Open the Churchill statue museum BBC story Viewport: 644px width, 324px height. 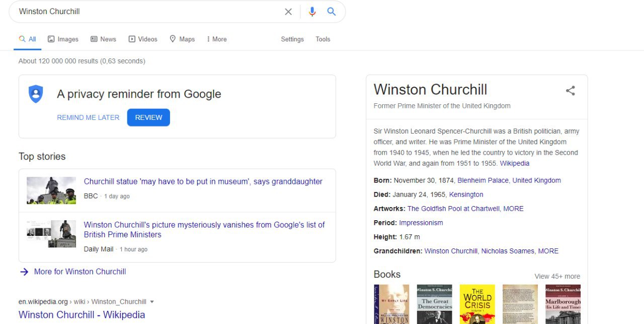pos(203,181)
